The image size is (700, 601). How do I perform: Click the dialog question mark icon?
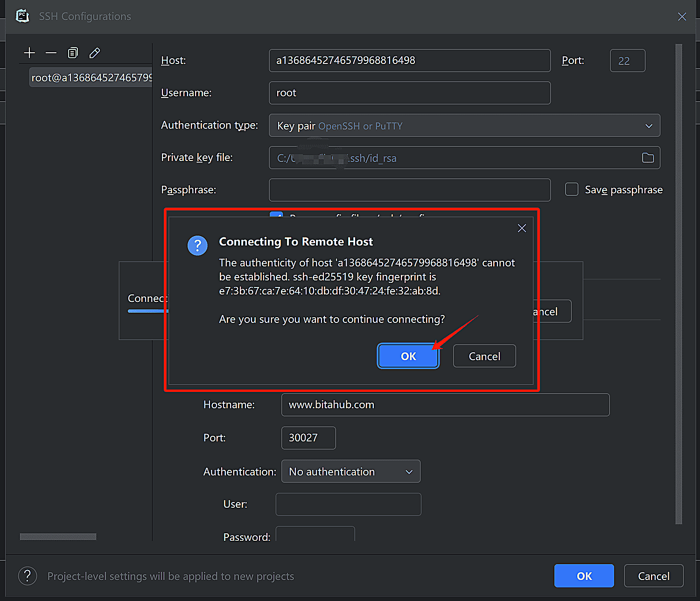coord(197,245)
